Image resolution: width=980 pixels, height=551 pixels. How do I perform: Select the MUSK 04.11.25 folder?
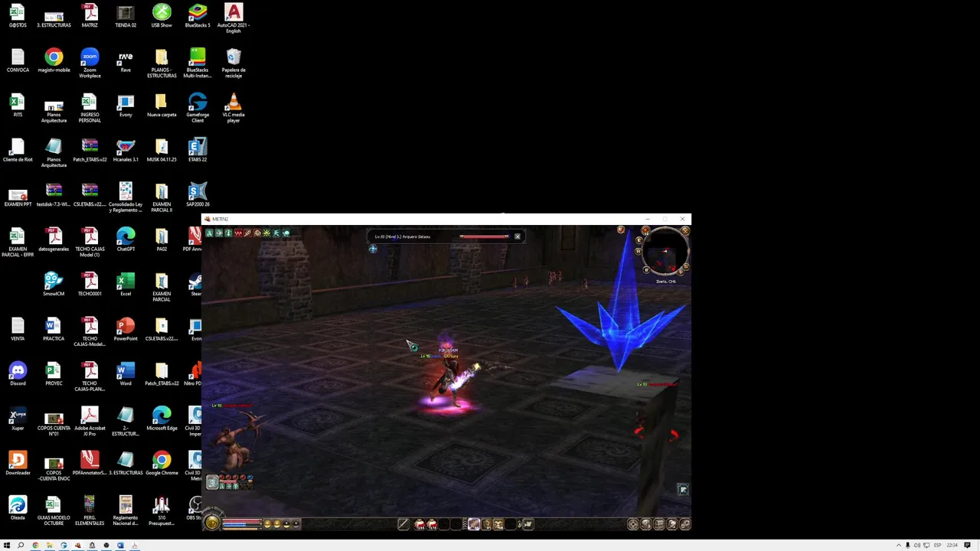point(162,150)
